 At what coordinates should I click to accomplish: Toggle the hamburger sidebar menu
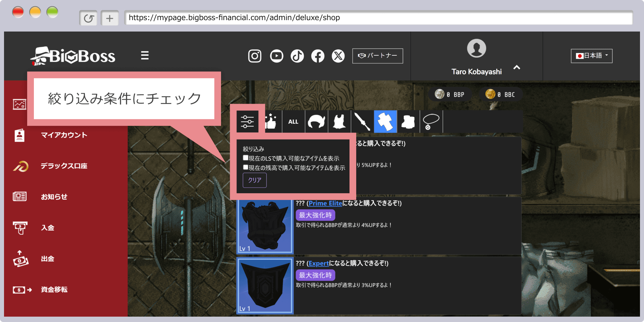point(145,55)
